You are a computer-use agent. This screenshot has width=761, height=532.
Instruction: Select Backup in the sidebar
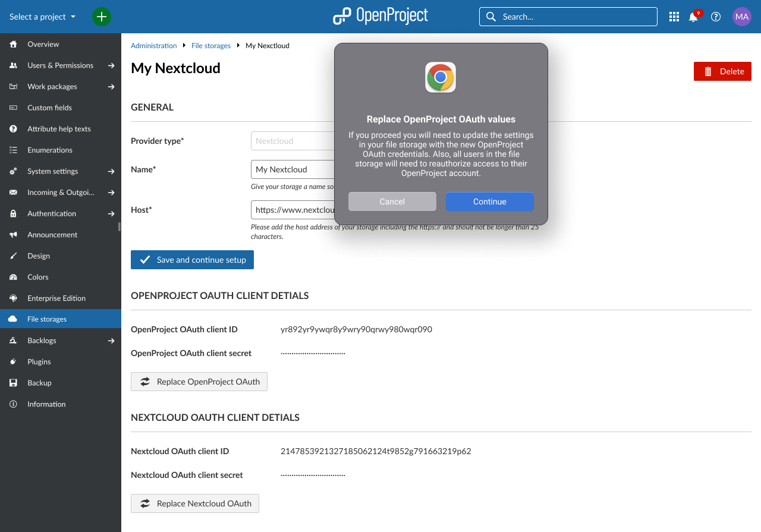coord(39,383)
